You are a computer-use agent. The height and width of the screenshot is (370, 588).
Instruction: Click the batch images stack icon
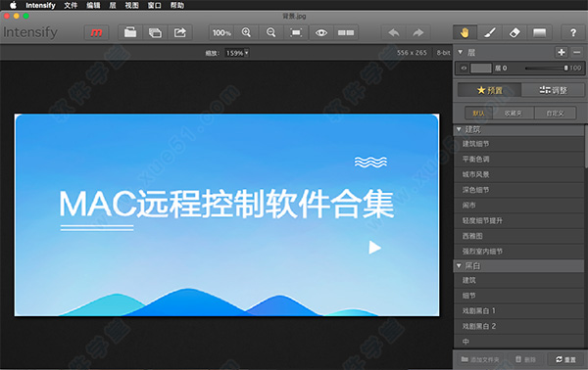click(x=155, y=33)
